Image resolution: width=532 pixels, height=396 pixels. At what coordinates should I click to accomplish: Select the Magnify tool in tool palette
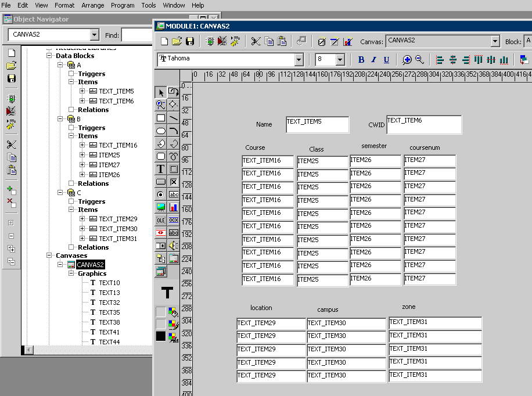coord(161,105)
